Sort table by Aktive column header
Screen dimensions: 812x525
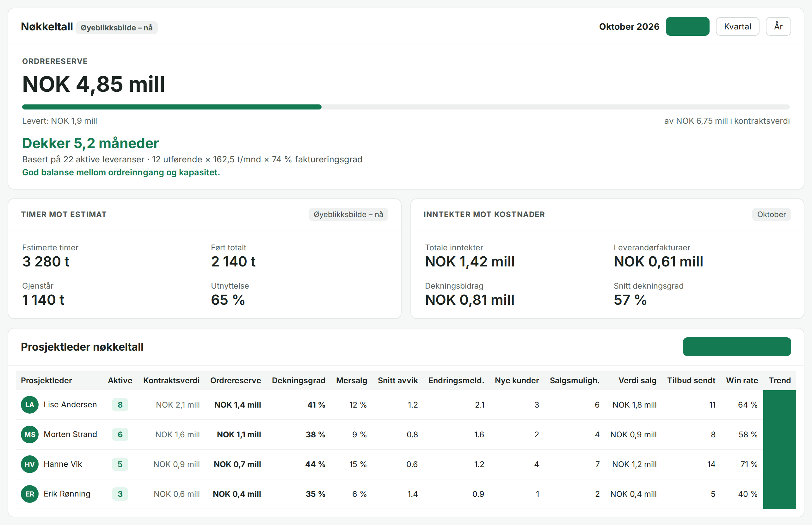click(x=120, y=380)
